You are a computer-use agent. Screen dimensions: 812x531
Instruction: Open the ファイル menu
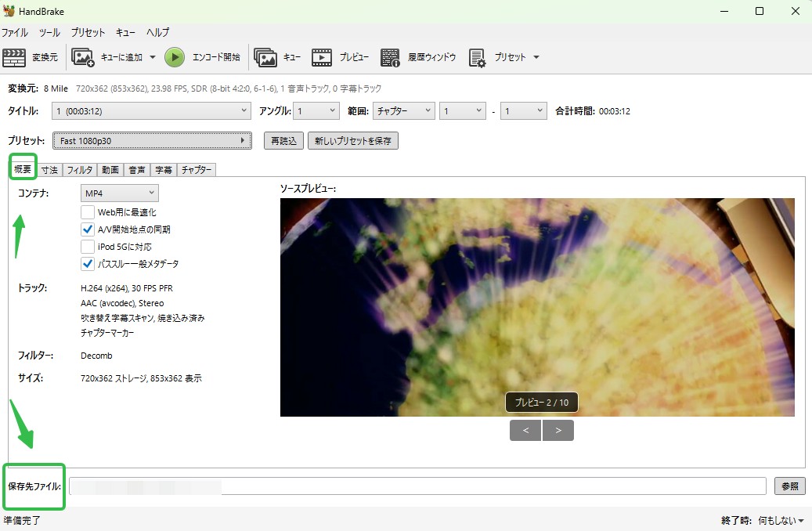click(15, 32)
